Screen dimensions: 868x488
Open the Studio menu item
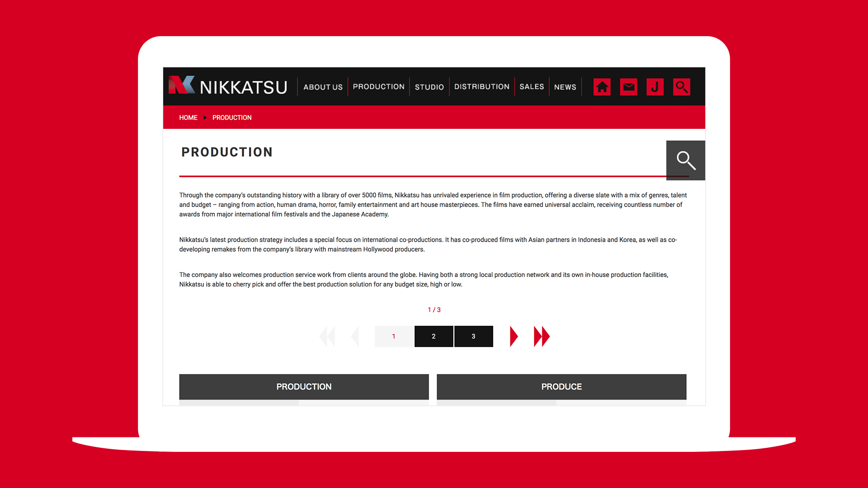[429, 87]
